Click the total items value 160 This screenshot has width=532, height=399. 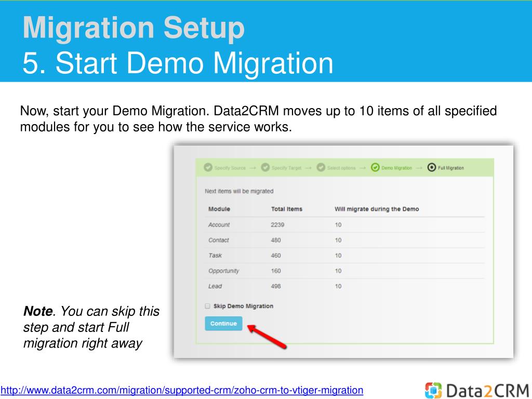pyautogui.click(x=276, y=271)
